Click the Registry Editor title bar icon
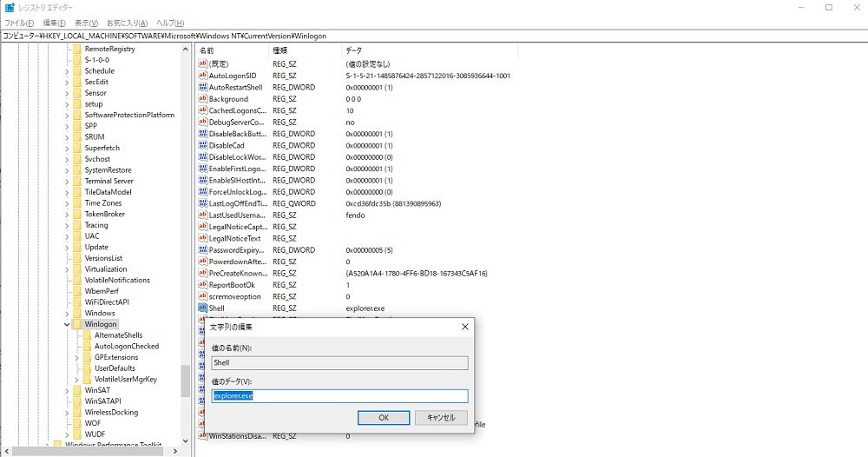The width and height of the screenshot is (868, 457). [x=10, y=8]
